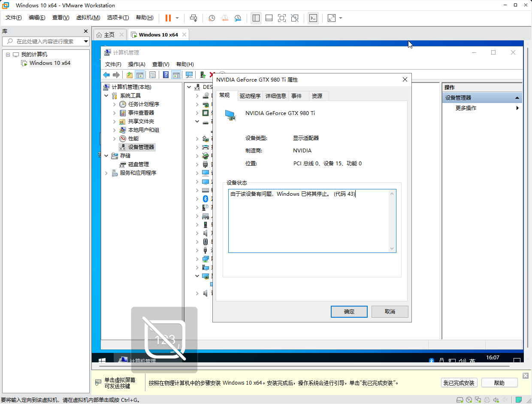Collapse the 存储 tree node
532x404 pixels.
106,156
